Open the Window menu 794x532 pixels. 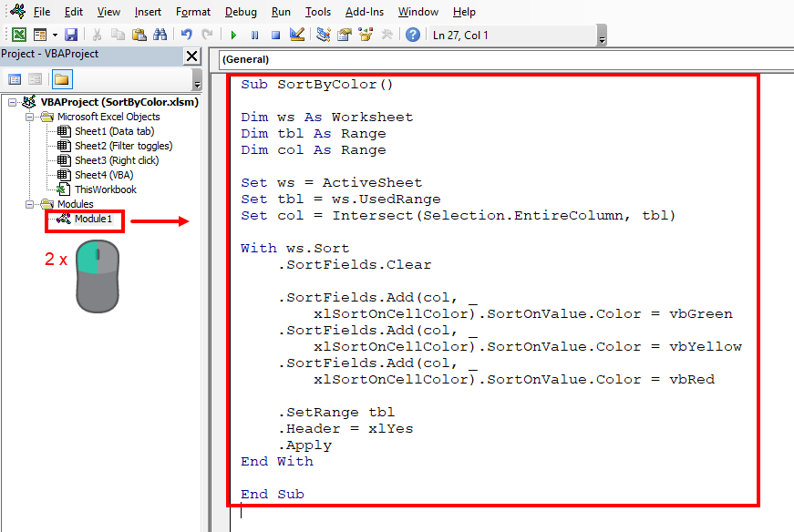[418, 12]
